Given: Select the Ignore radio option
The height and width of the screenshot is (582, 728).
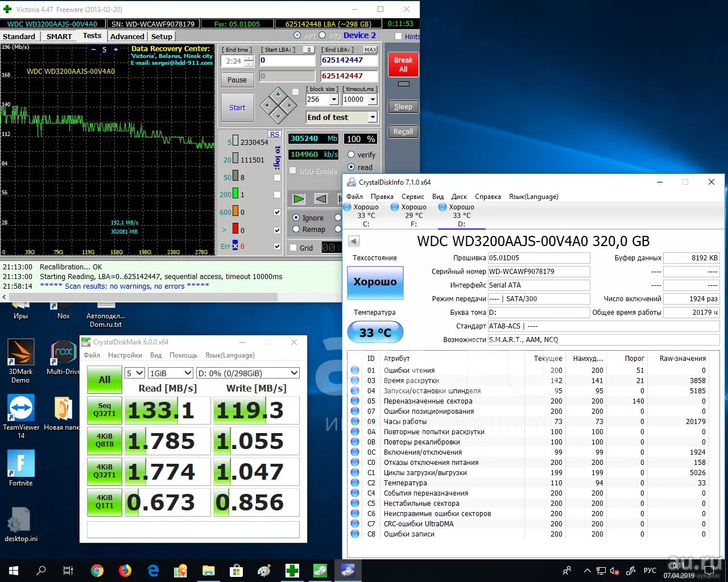Looking at the screenshot, I should pos(296,218).
